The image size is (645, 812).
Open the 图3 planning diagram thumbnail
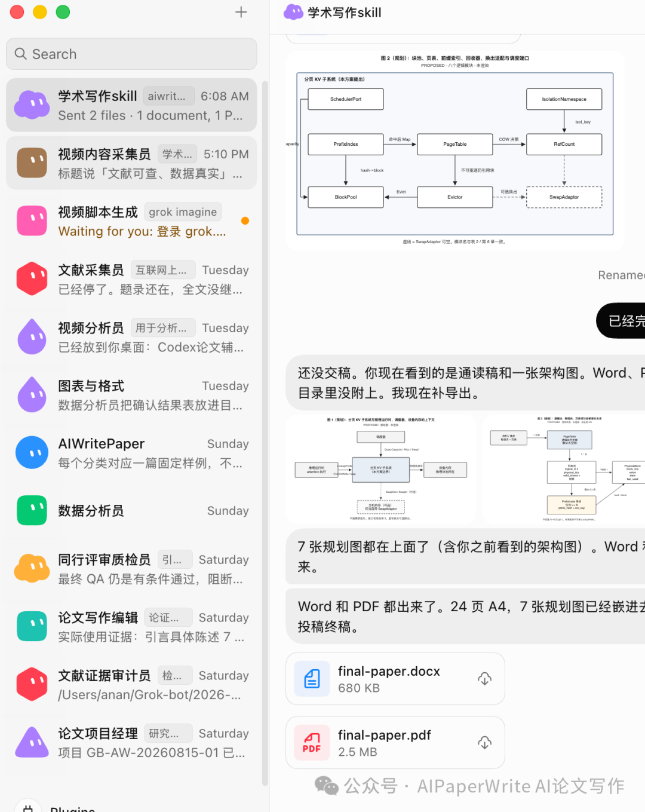[564, 470]
